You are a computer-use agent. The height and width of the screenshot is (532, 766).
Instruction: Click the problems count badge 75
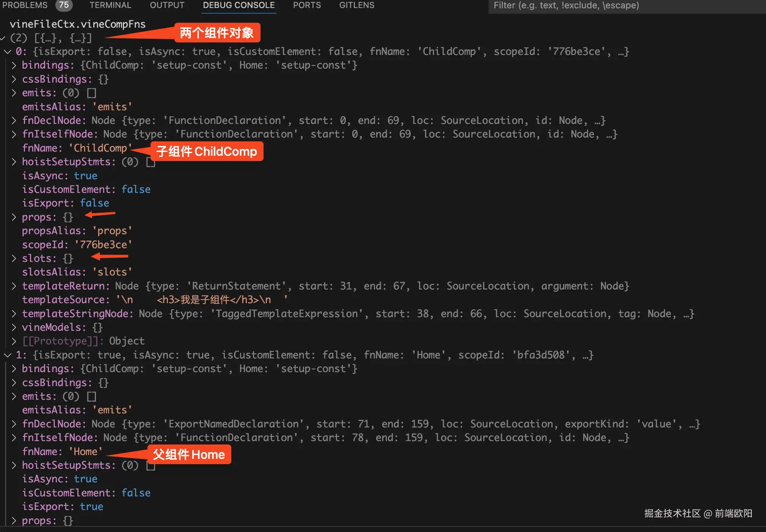64,5
